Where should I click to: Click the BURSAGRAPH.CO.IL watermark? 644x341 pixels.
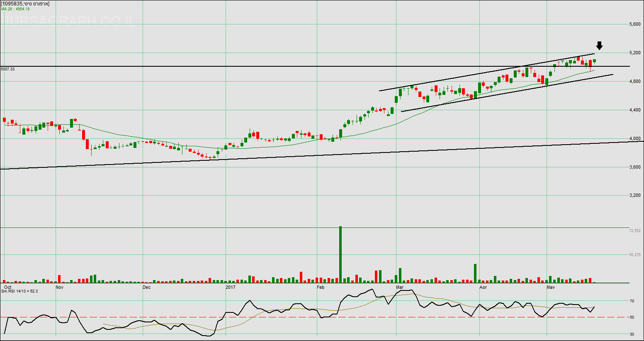point(68,20)
